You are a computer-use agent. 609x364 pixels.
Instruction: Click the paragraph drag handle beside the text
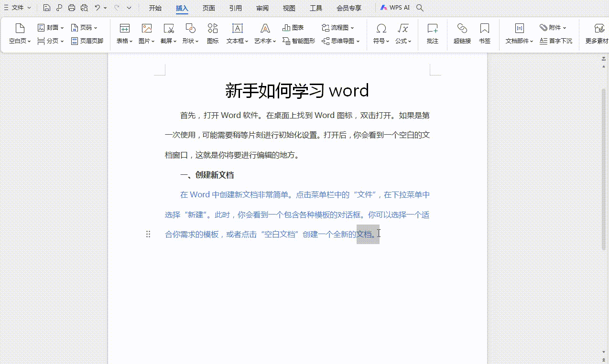click(x=148, y=234)
